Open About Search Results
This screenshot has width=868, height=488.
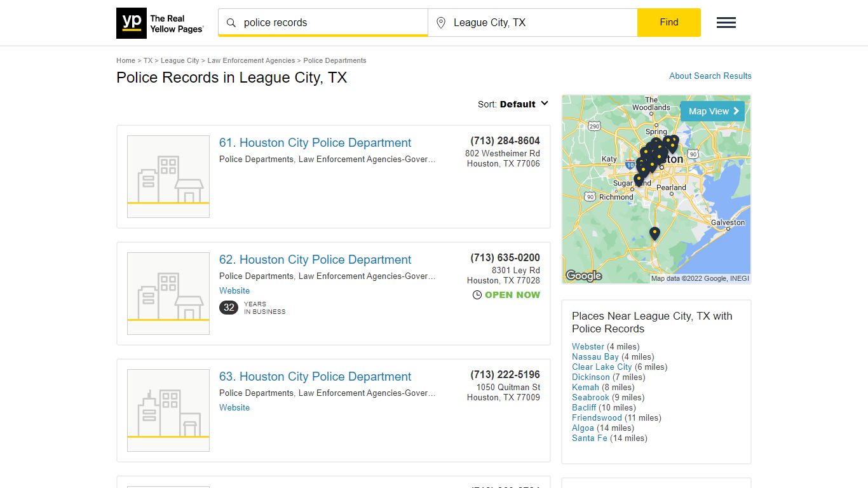710,76
